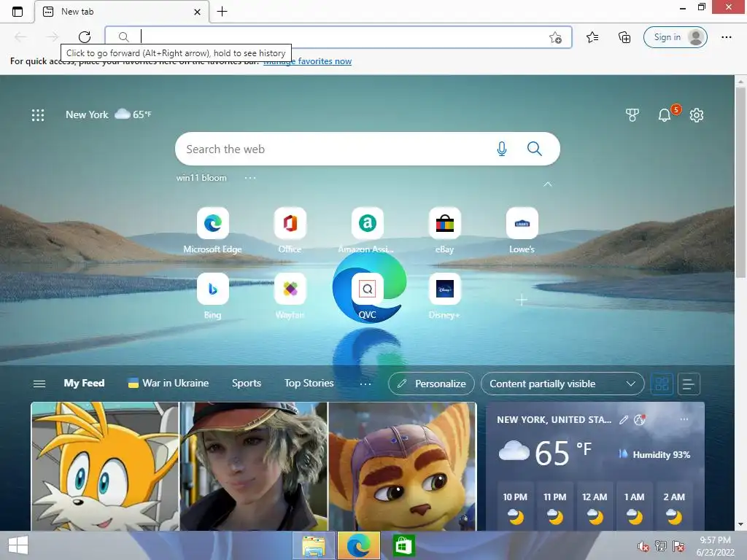Viewport: 747px width, 560px height.
Task: Add a new quick link plus icon
Action: [522, 300]
